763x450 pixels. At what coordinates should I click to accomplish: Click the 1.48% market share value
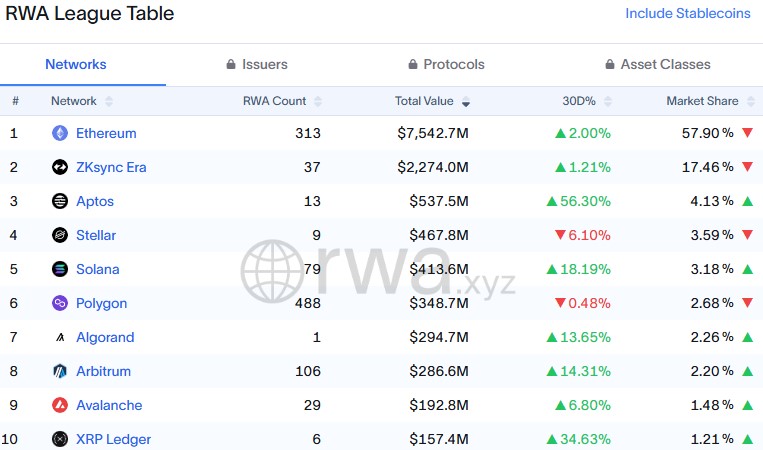point(712,406)
